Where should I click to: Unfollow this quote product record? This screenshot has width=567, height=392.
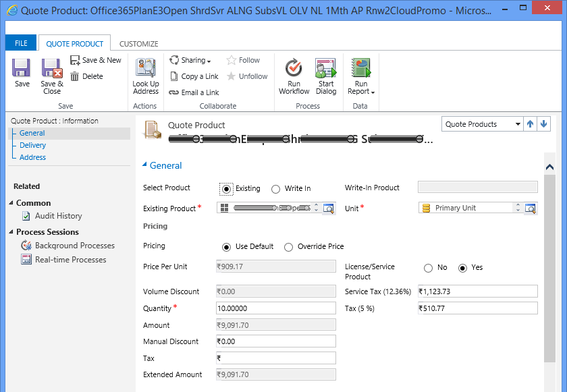click(x=247, y=76)
